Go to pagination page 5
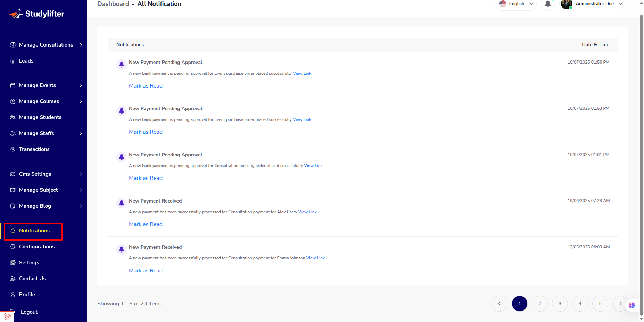 [x=600, y=304]
